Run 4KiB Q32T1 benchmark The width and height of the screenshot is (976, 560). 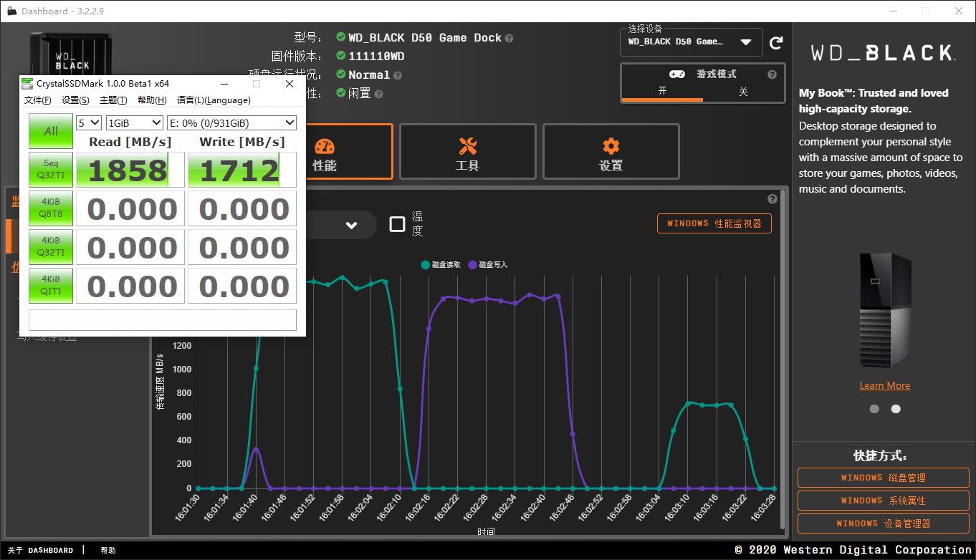[x=51, y=247]
